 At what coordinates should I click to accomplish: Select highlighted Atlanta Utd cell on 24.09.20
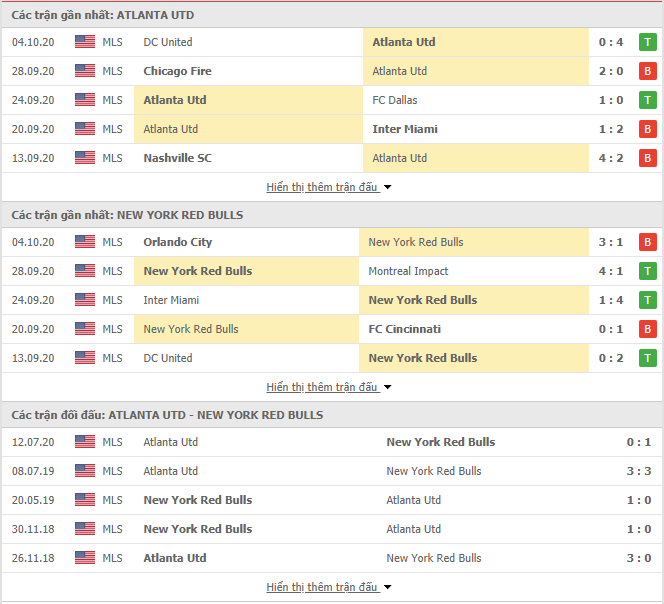tap(248, 100)
